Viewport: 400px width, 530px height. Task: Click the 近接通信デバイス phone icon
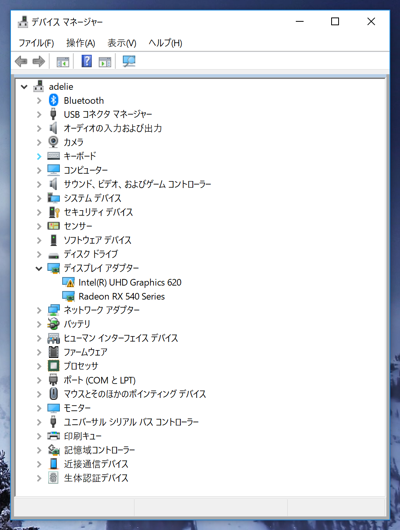click(53, 464)
